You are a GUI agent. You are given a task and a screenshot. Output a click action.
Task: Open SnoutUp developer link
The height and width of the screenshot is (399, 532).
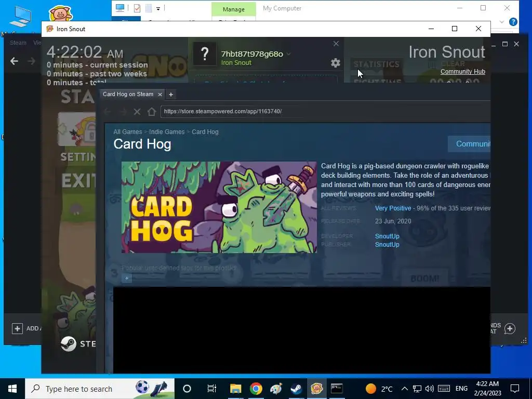tap(387, 236)
